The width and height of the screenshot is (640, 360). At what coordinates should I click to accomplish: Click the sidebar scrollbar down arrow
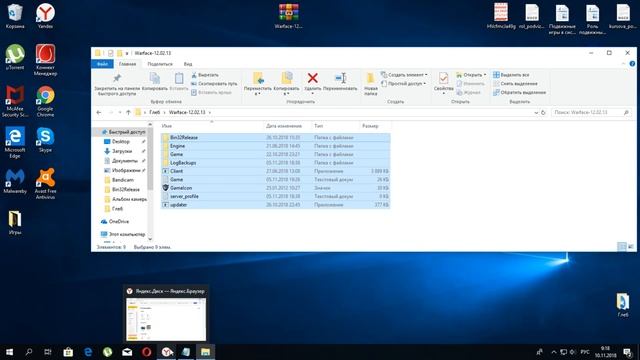(x=150, y=239)
